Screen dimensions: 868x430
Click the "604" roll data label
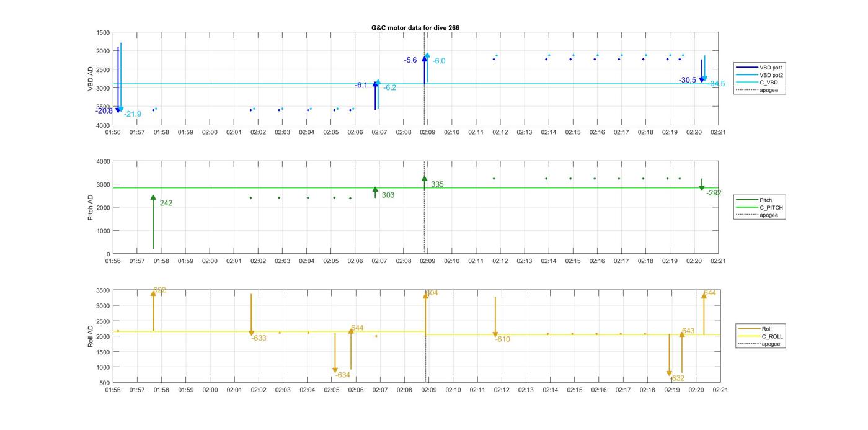coord(432,293)
